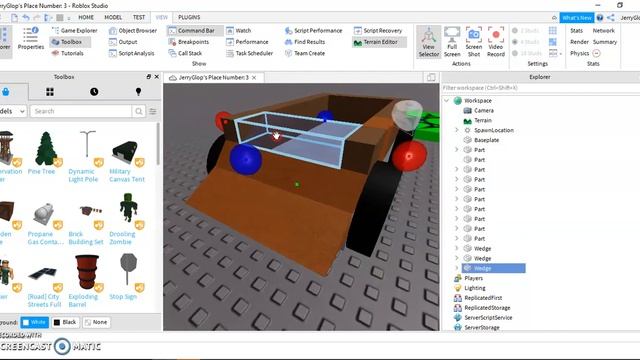Viewport: 640px width, 360px height.
Task: Start Video Record
Action: click(496, 42)
